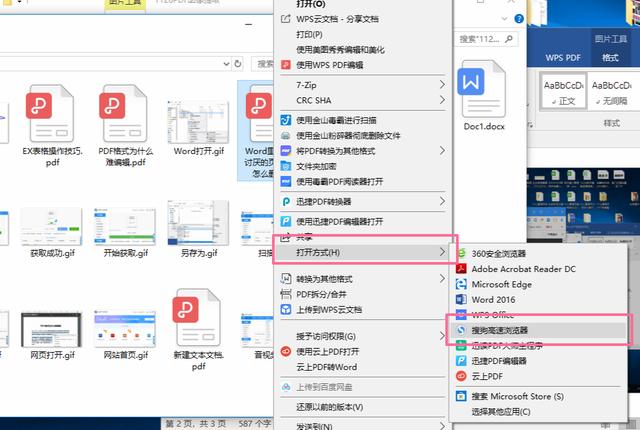Select the 获取成功.gif thumbnail
This screenshot has width=640, height=430.
tap(51, 226)
